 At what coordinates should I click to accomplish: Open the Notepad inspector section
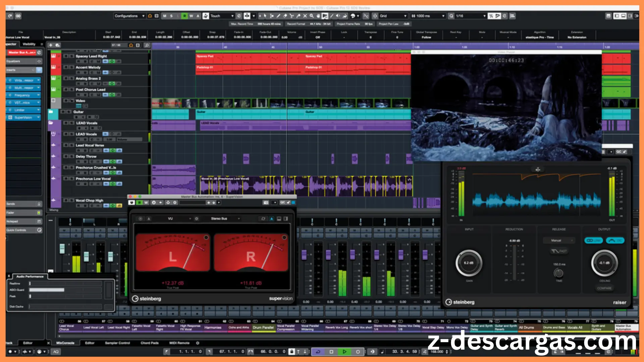(23, 221)
